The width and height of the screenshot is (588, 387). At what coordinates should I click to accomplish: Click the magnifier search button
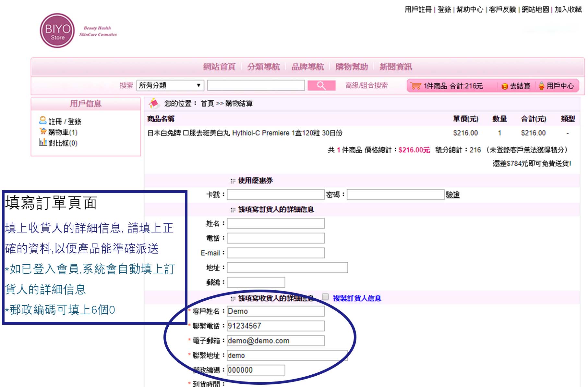321,85
